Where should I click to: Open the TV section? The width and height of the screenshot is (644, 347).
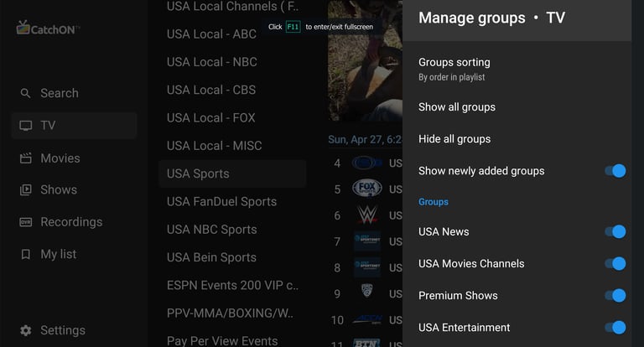(x=74, y=125)
